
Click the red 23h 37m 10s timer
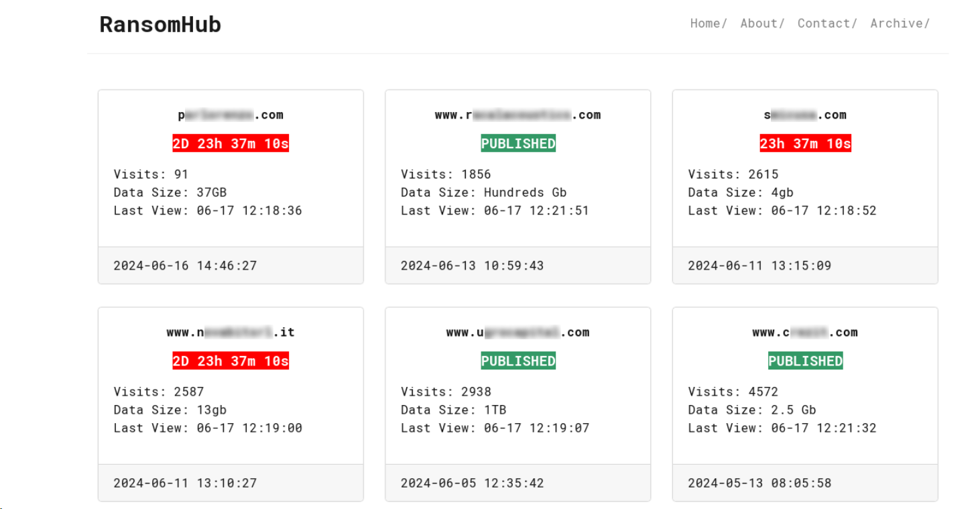point(805,143)
